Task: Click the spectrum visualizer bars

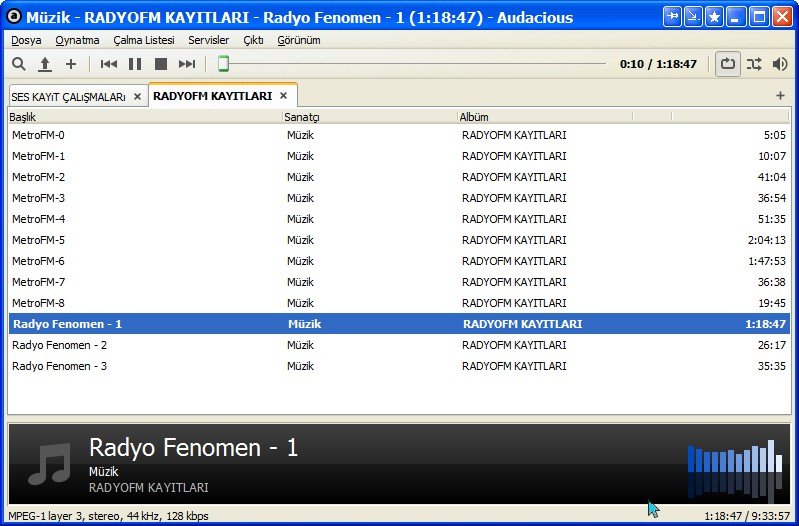Action: point(734,469)
